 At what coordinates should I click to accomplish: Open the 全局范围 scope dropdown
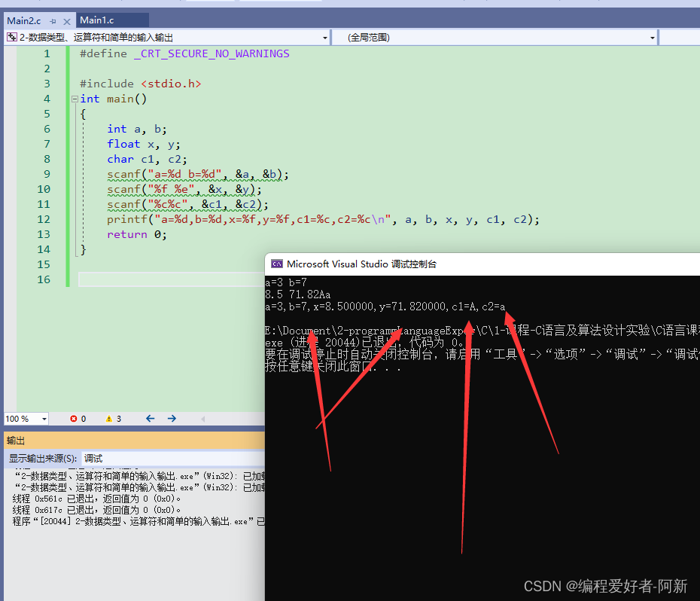coord(653,38)
